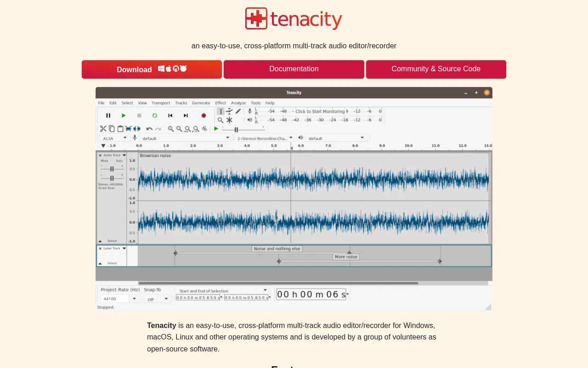
Task: Select the magnifier Zoom tool
Action: point(220,120)
